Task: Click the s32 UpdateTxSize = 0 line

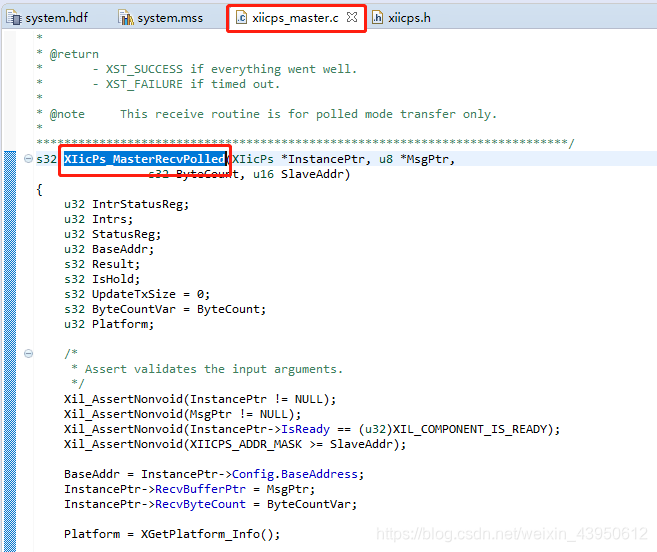Action: [x=137, y=294]
